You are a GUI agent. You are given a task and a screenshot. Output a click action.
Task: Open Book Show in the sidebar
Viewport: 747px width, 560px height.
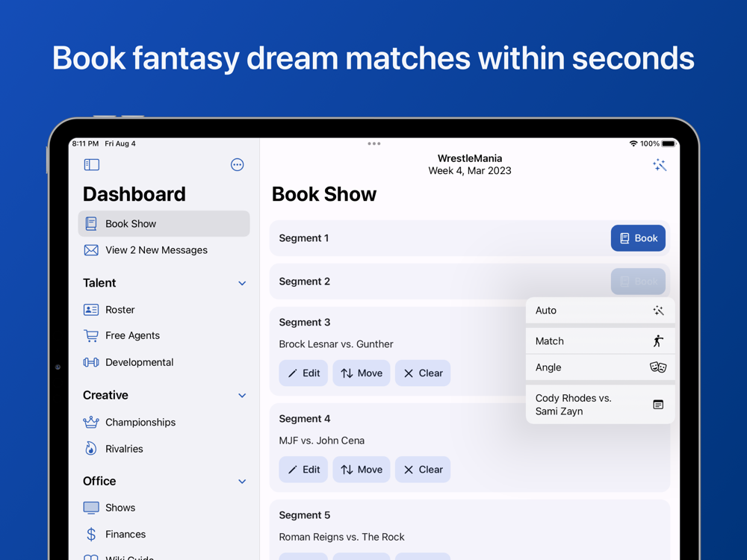tap(164, 224)
